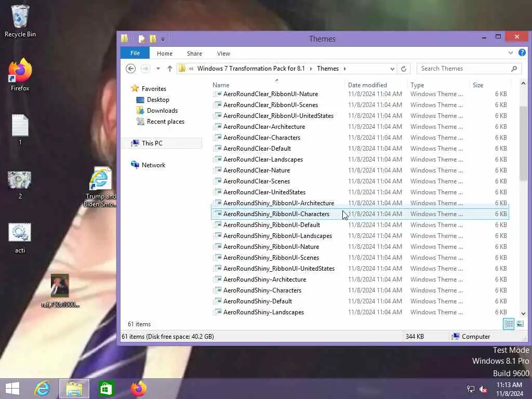Click the file list scroll up arrow
This screenshot has height=399, width=532.
pos(523,84)
